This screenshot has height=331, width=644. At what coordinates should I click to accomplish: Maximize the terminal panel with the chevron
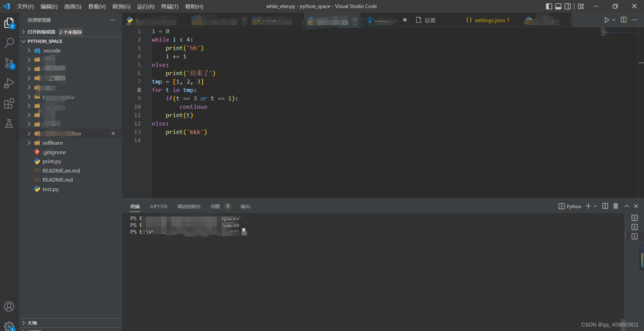tap(627, 206)
